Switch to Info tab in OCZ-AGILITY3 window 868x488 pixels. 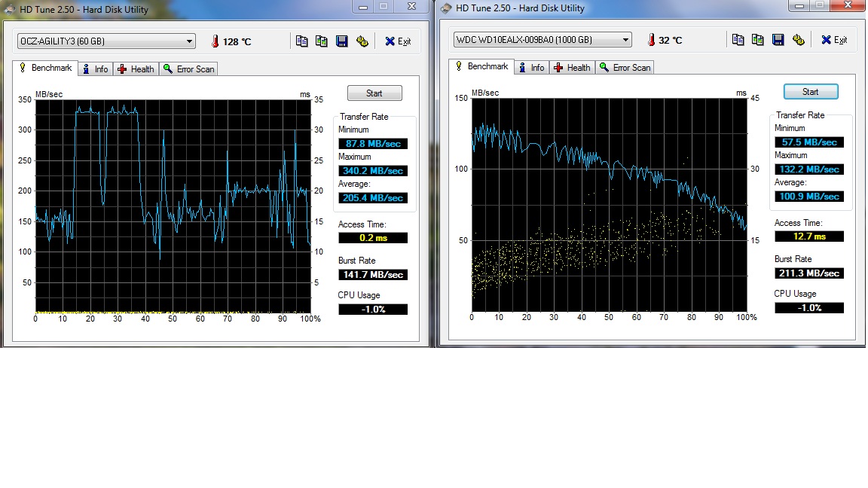[95, 69]
